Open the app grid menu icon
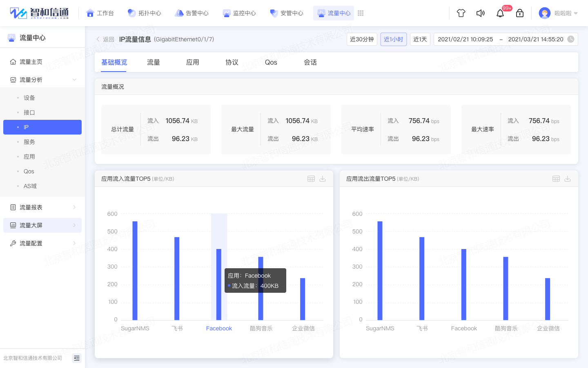588x368 pixels. (x=361, y=13)
